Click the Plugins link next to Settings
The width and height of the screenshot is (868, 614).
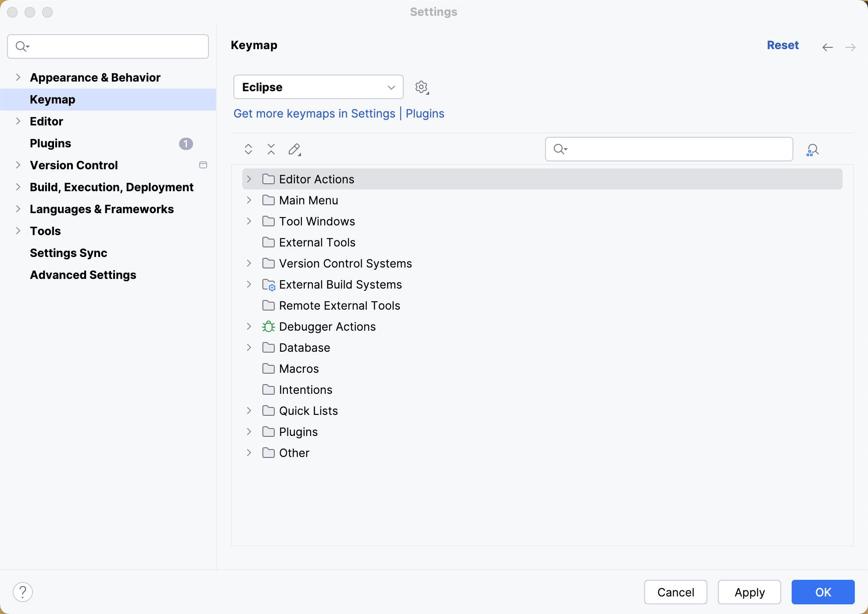[425, 113]
